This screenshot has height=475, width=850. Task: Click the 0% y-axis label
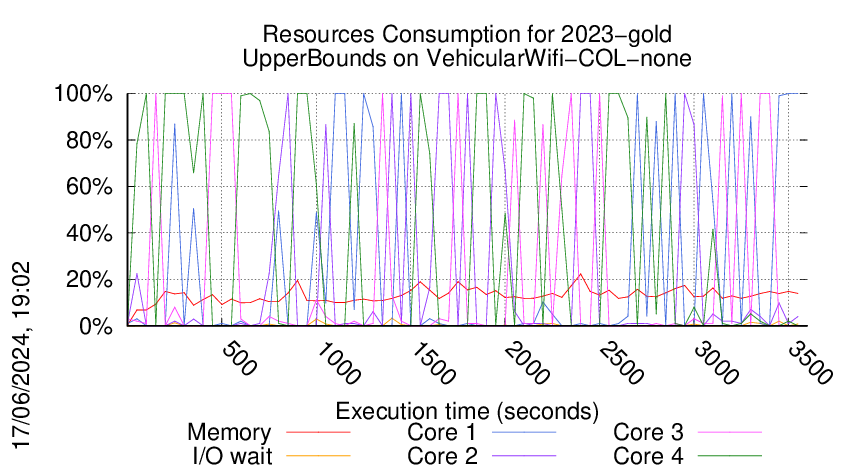[96, 326]
